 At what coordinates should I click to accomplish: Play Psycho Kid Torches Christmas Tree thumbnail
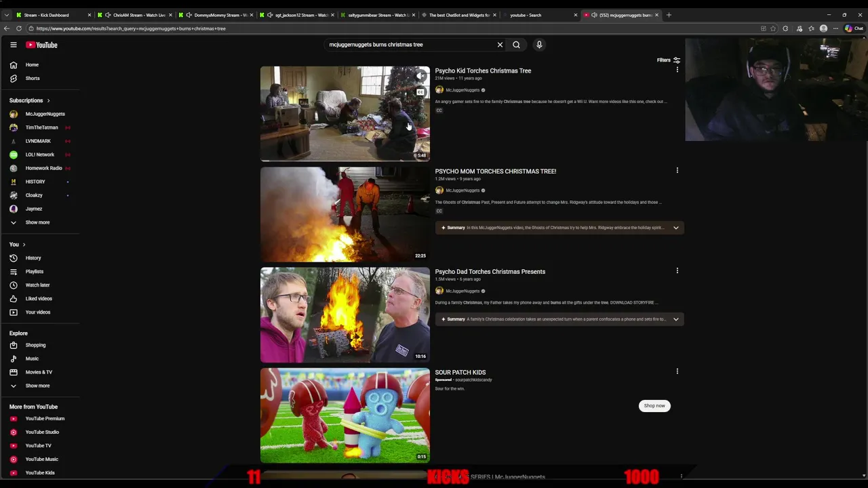click(345, 113)
